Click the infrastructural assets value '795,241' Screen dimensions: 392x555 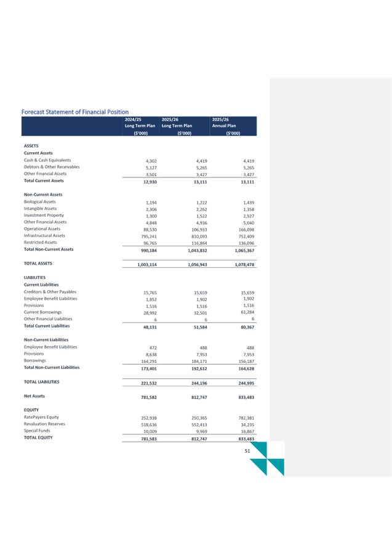pyautogui.click(x=149, y=237)
